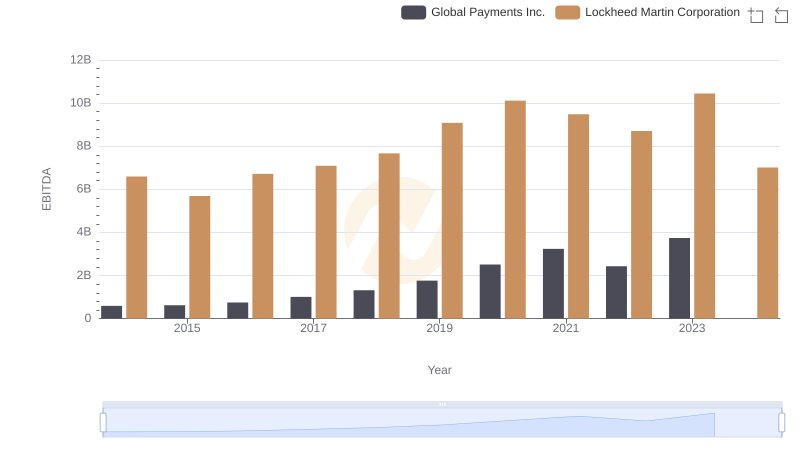The width and height of the screenshot is (800, 461).
Task: Click the x-axis label 2017
Action: pyautogui.click(x=313, y=328)
